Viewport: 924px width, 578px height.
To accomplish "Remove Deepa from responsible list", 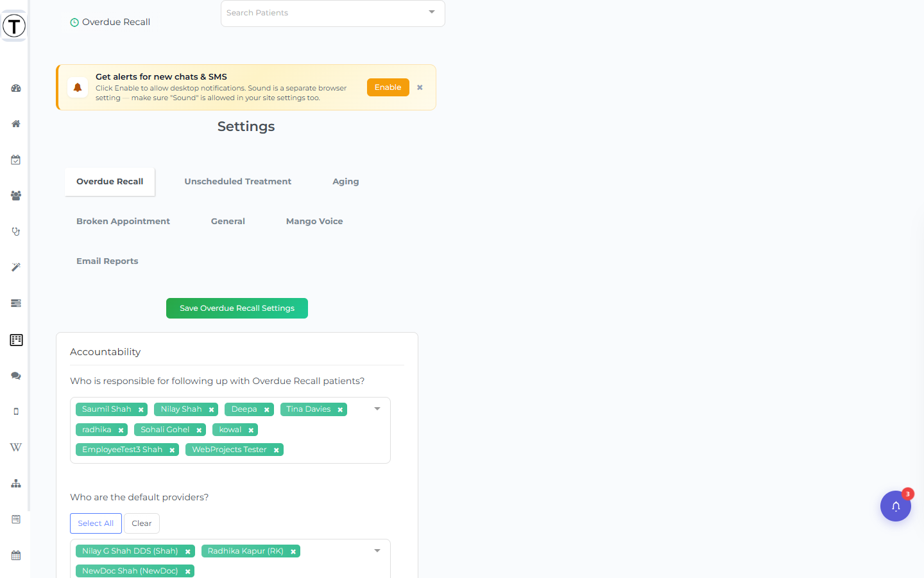I will pyautogui.click(x=267, y=410).
